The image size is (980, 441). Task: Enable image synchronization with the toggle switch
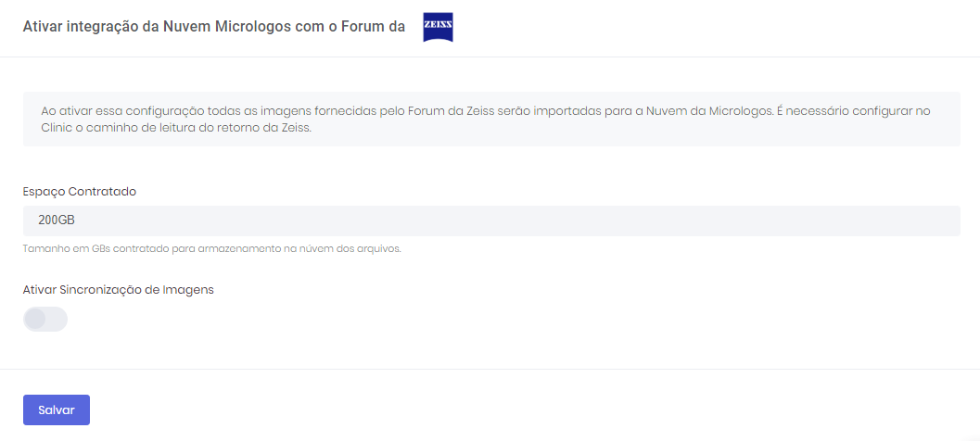point(45,320)
